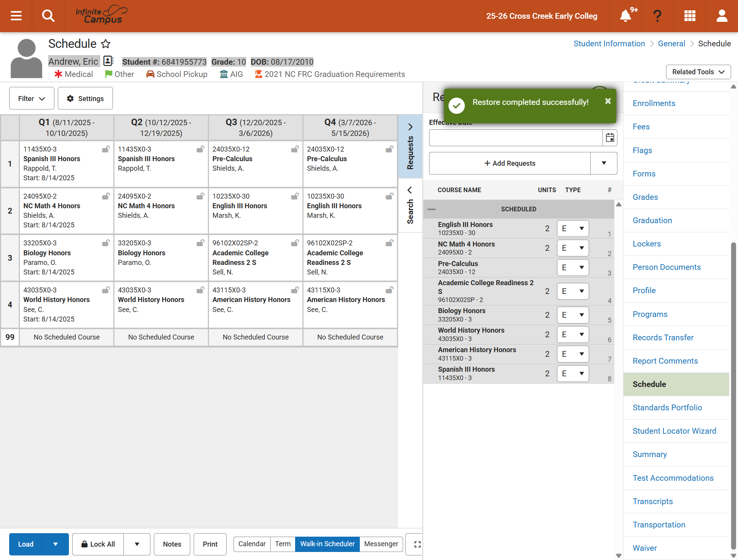This screenshot has height=560, width=738.
Task: Open the Effective Date calendar picker icon
Action: 610,137
